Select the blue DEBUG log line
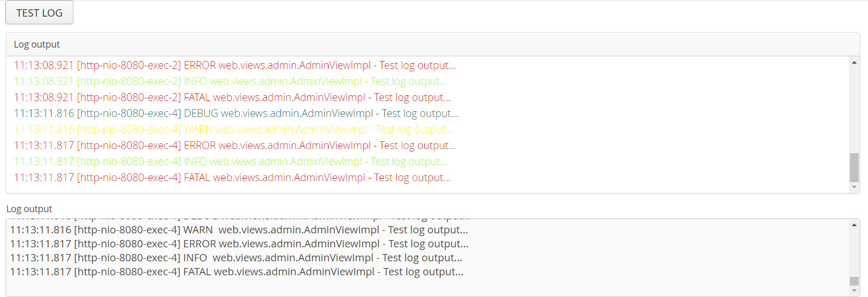Viewport: 868px width, 297px height. point(236,113)
